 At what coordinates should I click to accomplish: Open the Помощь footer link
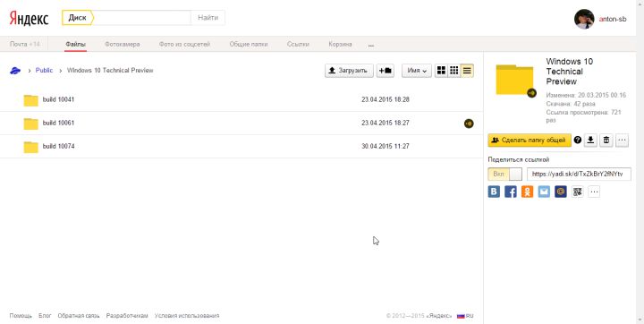21,316
